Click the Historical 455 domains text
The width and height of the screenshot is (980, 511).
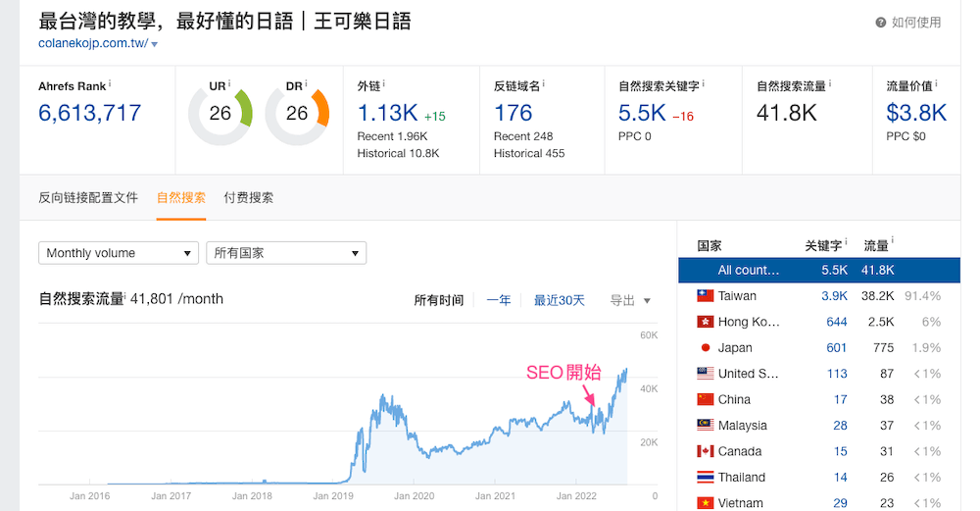[529, 153]
